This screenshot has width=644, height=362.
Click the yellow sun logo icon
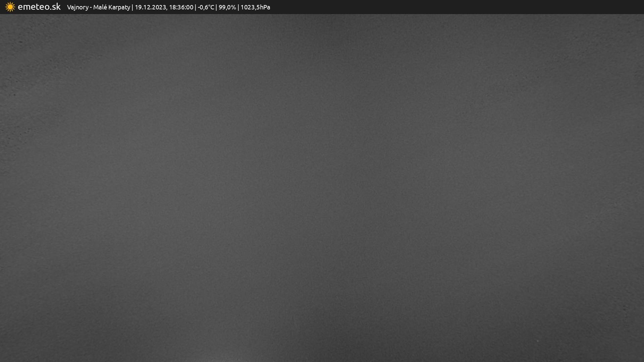(10, 7)
